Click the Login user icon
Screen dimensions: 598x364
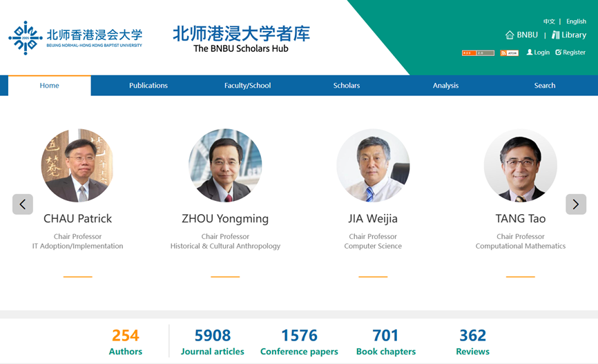(530, 52)
